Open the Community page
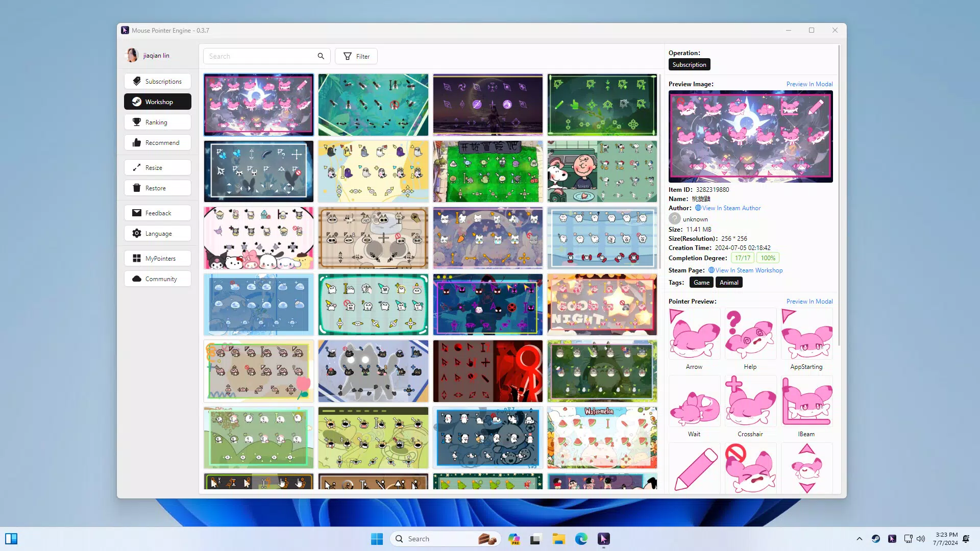 coord(157,279)
